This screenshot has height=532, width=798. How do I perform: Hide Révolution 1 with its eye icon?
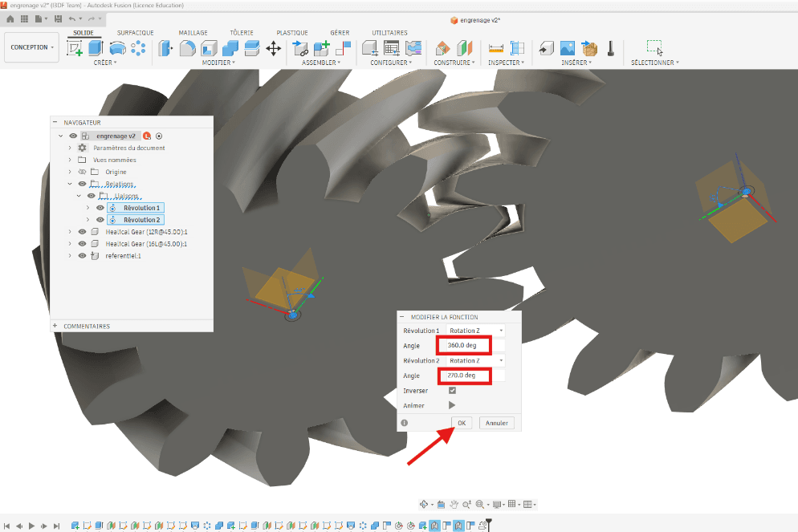[100, 208]
